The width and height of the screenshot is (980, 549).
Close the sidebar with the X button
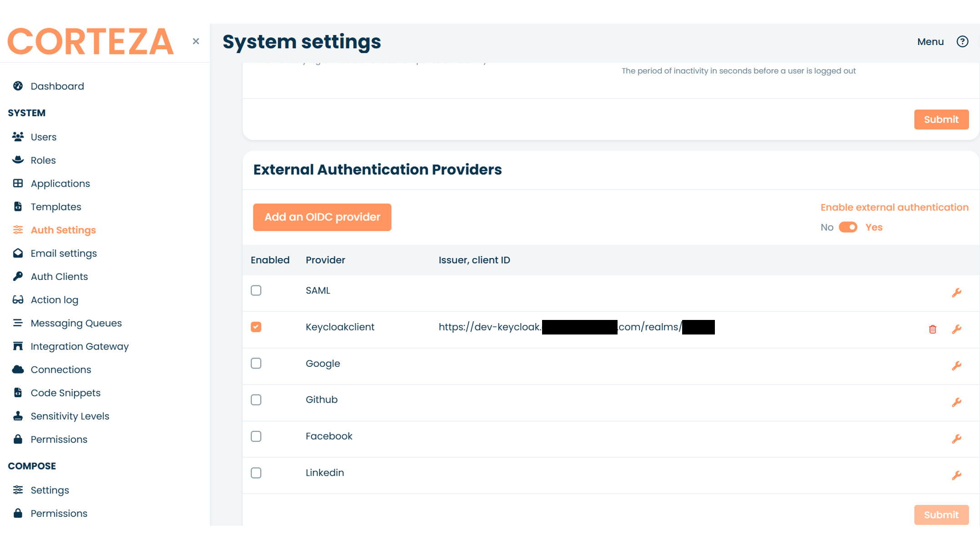196,41
